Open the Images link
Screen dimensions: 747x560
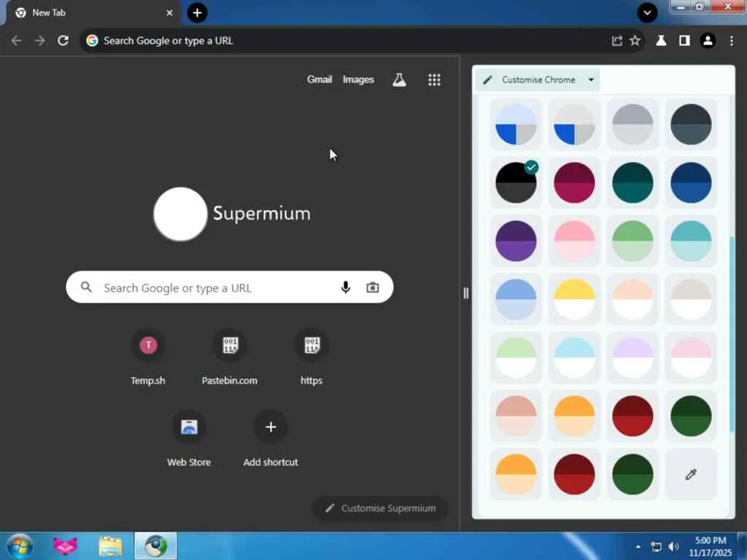(358, 79)
